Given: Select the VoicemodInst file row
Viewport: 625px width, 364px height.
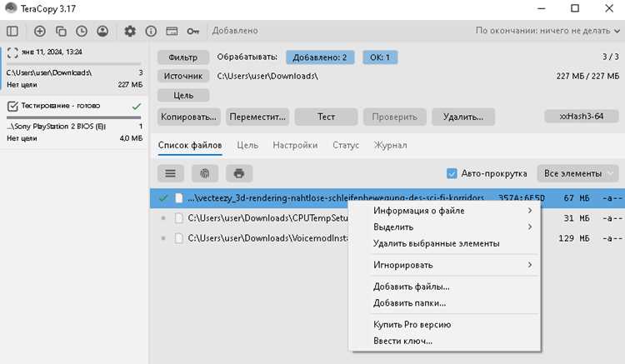Looking at the screenshot, I should point(387,238).
